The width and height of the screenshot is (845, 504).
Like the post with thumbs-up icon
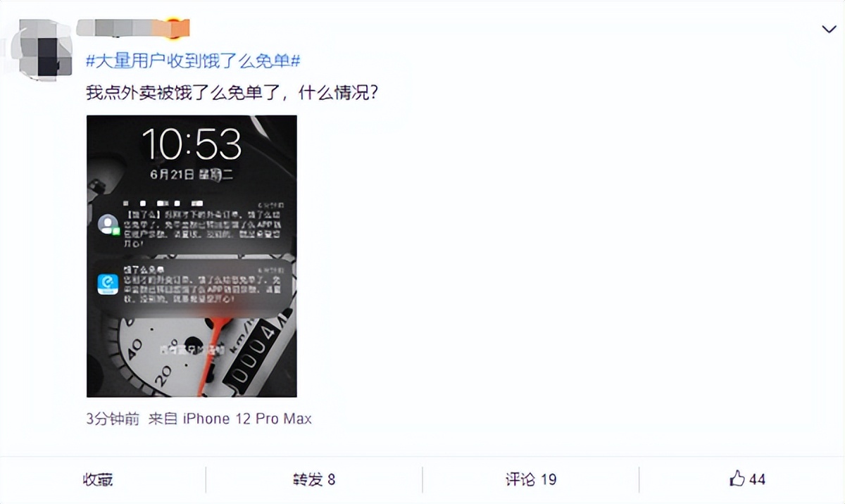(737, 479)
